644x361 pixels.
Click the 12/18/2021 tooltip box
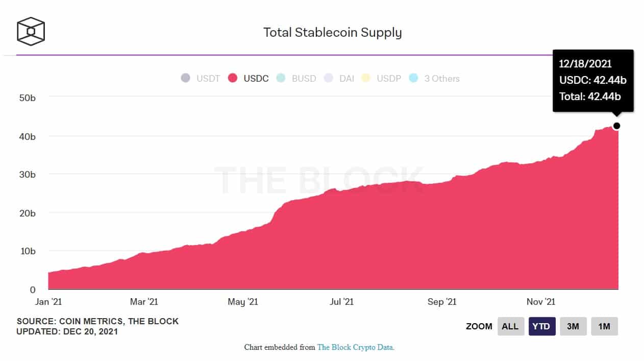click(593, 81)
